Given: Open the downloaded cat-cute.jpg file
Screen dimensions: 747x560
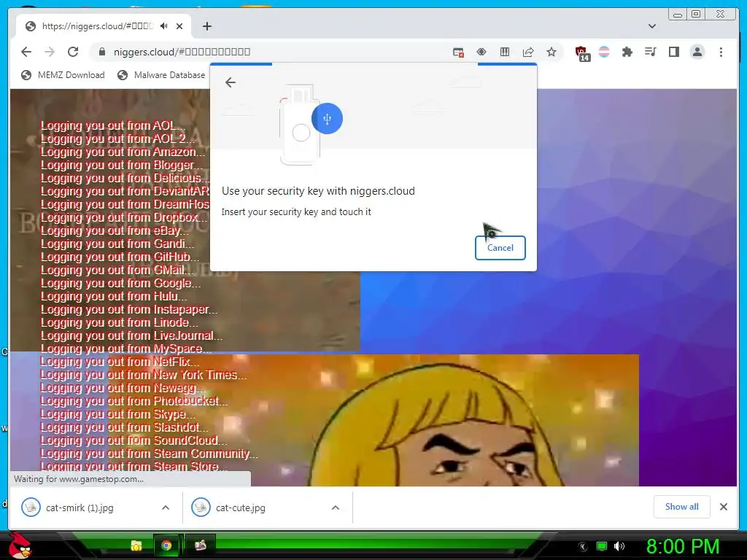Looking at the screenshot, I should tap(228, 507).
